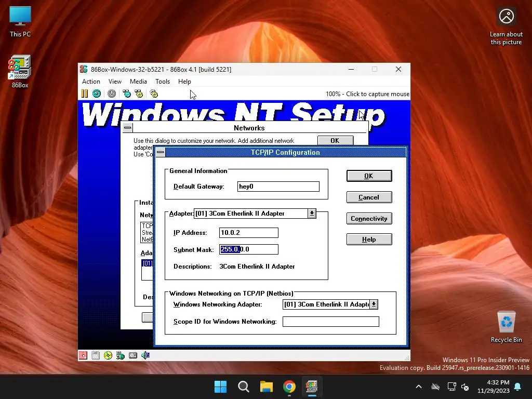Viewport: 532px width, 399px height.
Task: Click the hard disk status bar icon
Action: point(133,355)
